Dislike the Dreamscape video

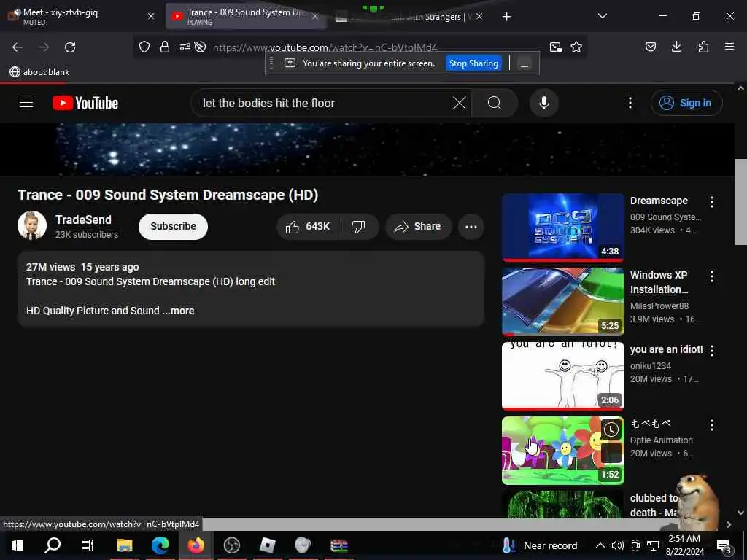pos(359,227)
